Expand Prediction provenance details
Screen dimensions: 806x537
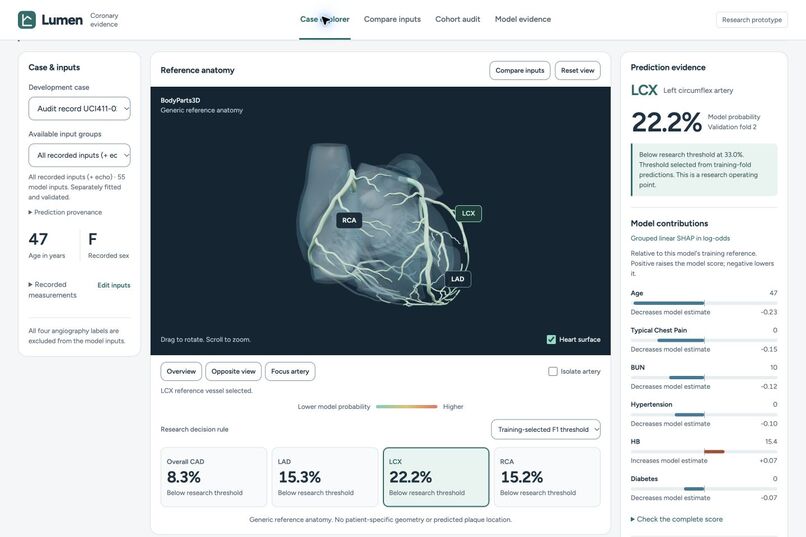(65, 212)
